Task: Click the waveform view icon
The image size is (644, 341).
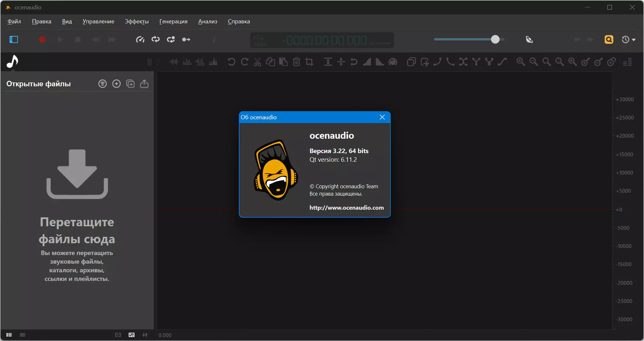Action: pos(174,62)
